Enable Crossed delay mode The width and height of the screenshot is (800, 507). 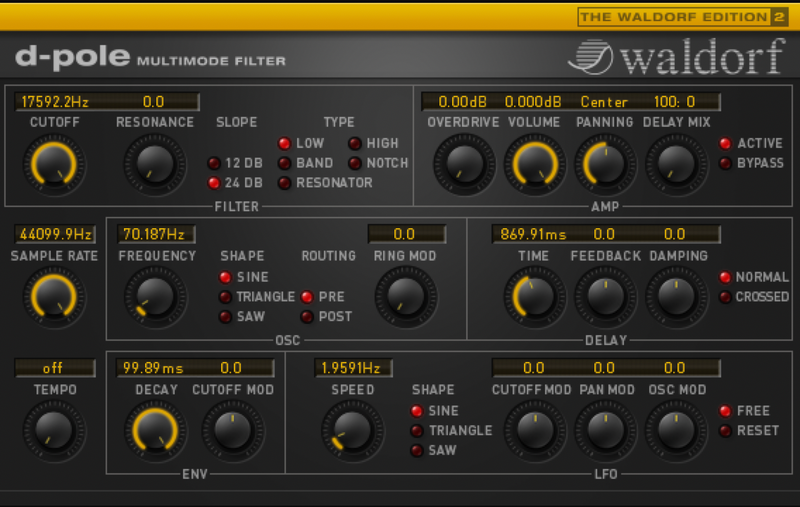coord(726,297)
